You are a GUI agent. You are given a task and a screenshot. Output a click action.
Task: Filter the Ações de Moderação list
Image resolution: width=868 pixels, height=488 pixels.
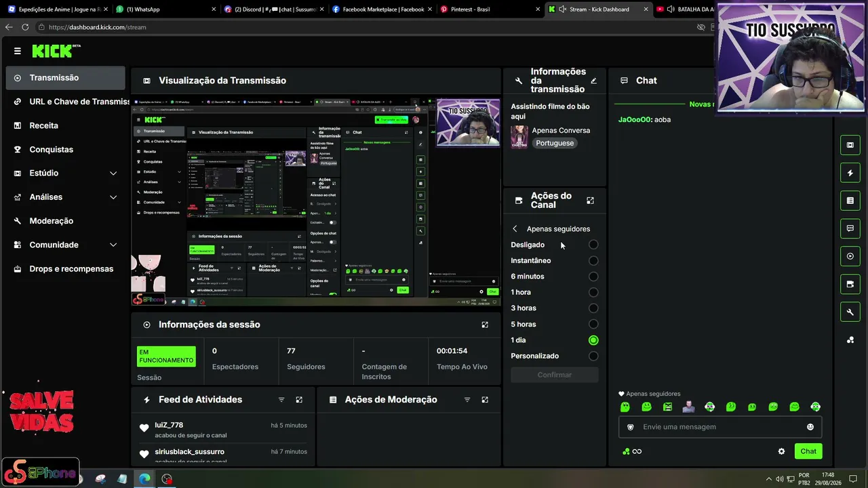(x=467, y=400)
